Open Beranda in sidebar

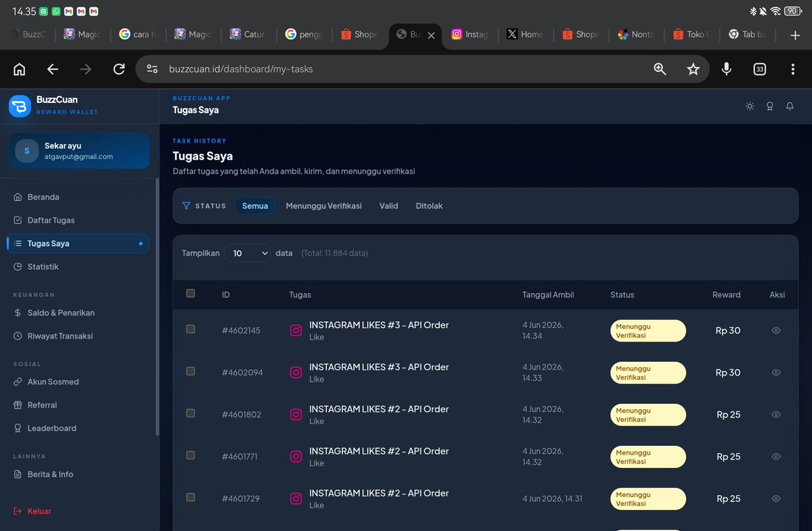(x=78, y=197)
